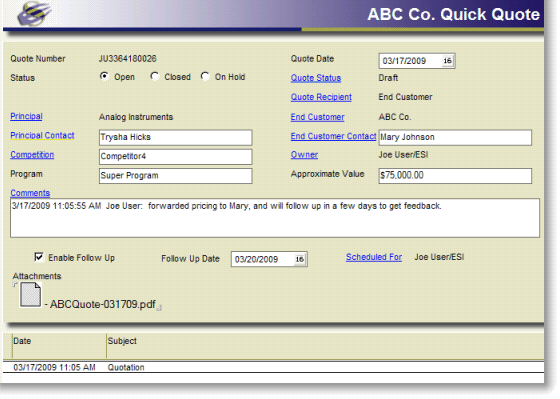Open the Quotation row dated 03/17/2009 11:05 AM

(x=273, y=368)
